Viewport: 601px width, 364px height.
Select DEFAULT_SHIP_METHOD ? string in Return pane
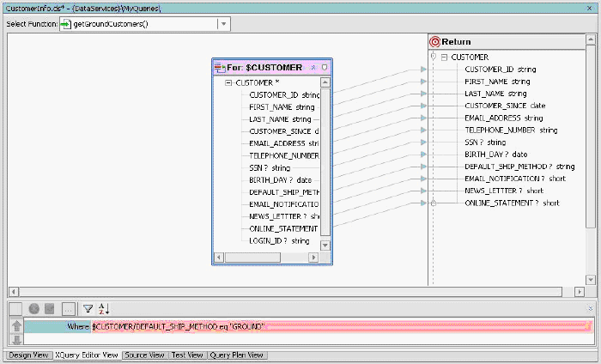[519, 167]
